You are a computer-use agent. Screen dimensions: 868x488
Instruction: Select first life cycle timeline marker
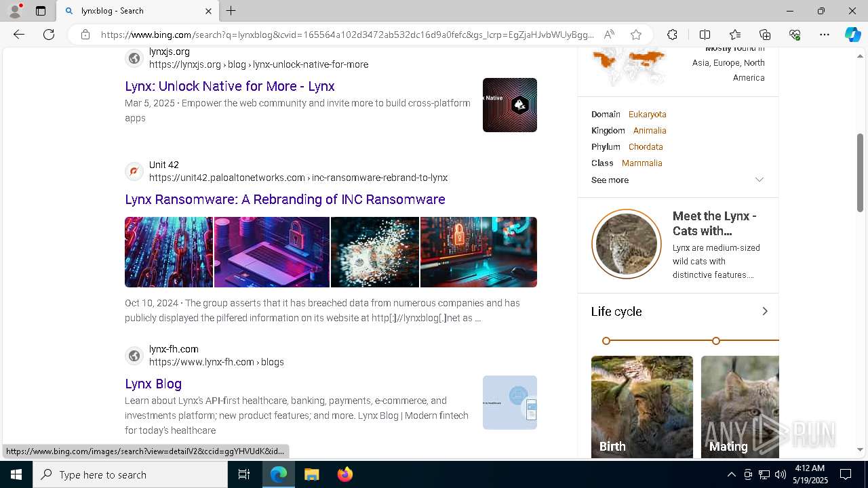coord(606,341)
